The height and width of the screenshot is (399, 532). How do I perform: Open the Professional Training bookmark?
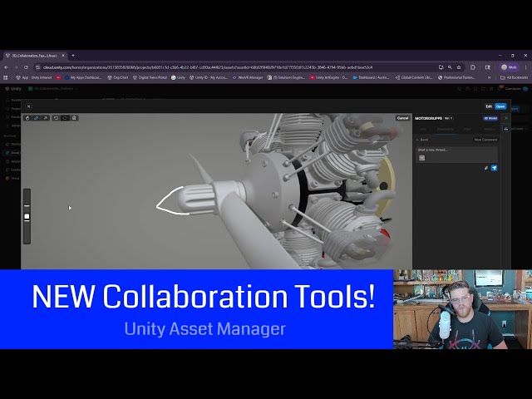coord(456,77)
